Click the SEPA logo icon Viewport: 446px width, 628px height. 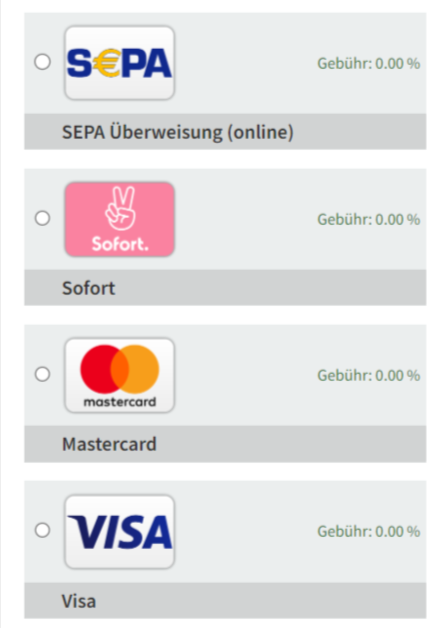click(119, 63)
